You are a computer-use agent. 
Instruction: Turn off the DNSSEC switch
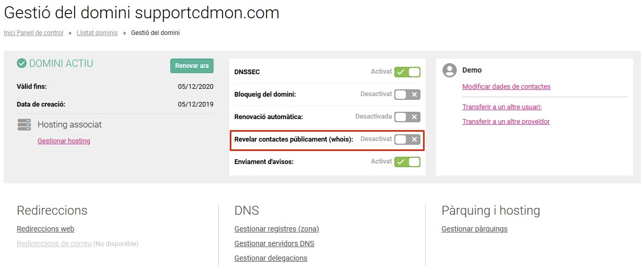click(407, 72)
